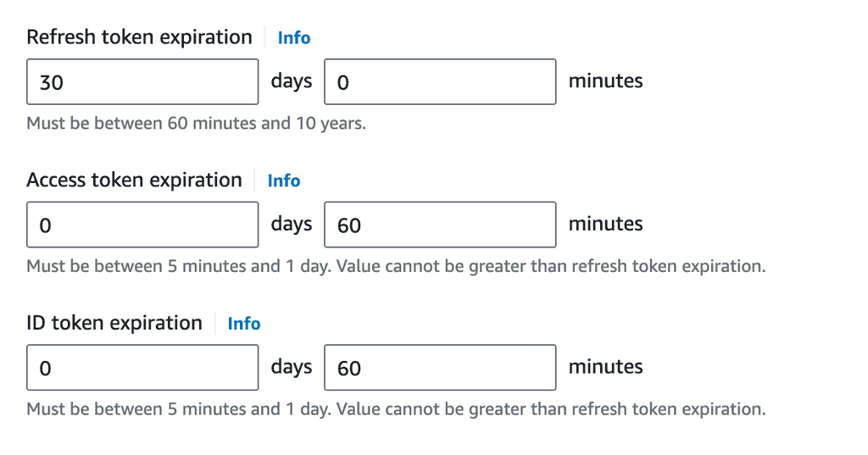Click the helper text under ID token fields
Screen dimensions: 868x455
[396, 409]
